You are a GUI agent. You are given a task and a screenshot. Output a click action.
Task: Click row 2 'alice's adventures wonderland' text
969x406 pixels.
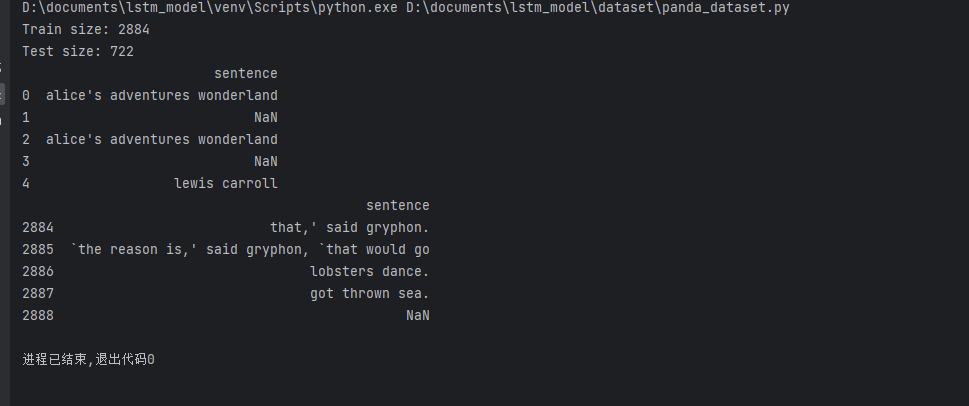(x=161, y=140)
